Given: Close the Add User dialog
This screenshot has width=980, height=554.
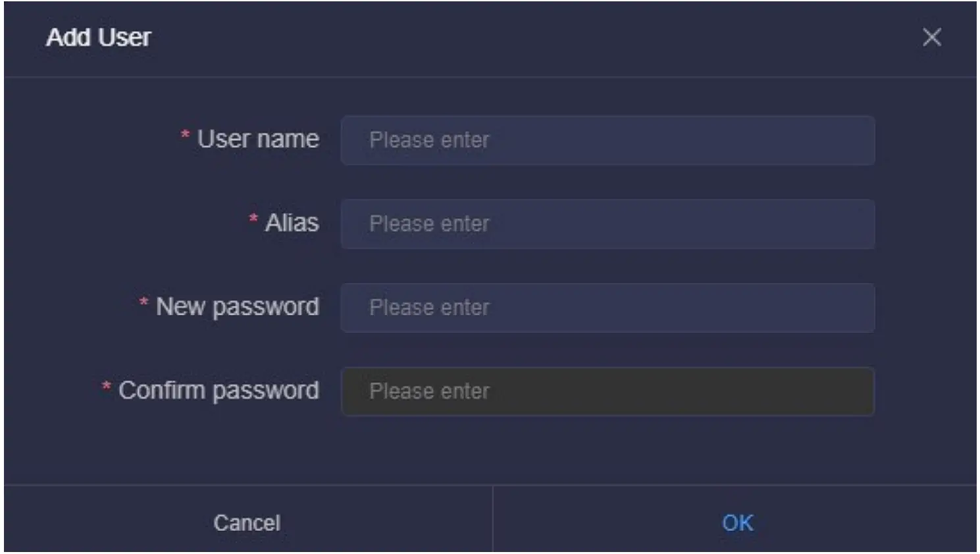Looking at the screenshot, I should (x=931, y=38).
